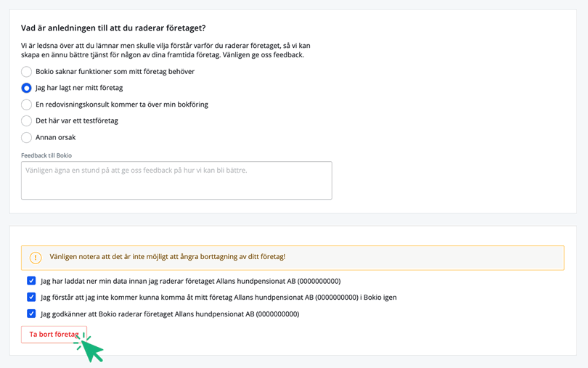Click label text 'Bokio saknar funktioner som mitt företag'
The width and height of the screenshot is (588, 368).
[115, 72]
